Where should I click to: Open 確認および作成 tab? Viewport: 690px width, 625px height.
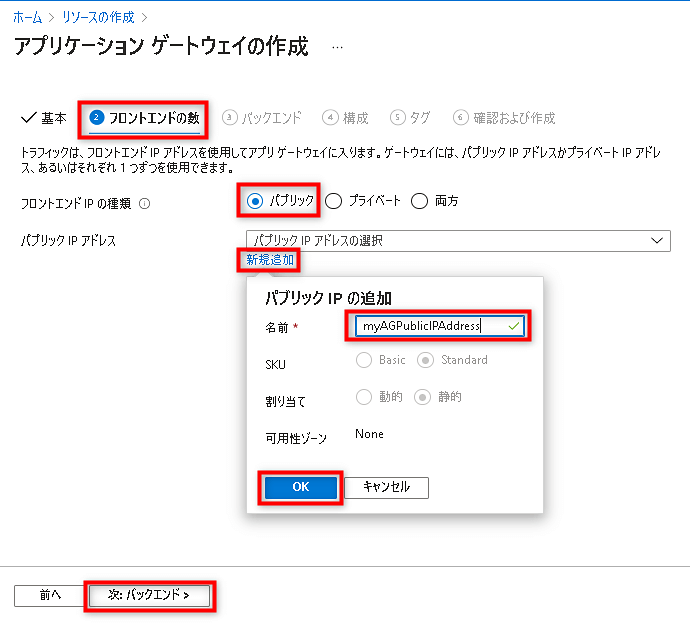tap(504, 118)
